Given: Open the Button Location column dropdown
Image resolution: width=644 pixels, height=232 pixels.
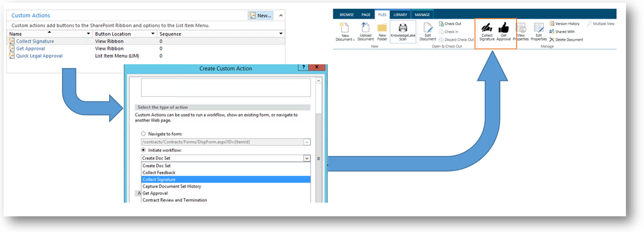Looking at the screenshot, I should pos(153,34).
